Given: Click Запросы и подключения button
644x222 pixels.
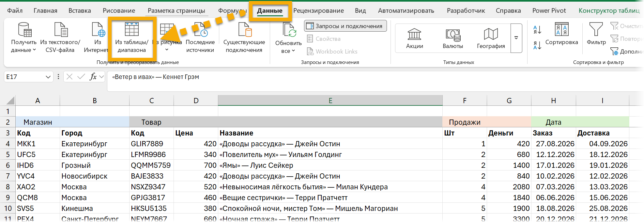Looking at the screenshot, I should (x=345, y=26).
